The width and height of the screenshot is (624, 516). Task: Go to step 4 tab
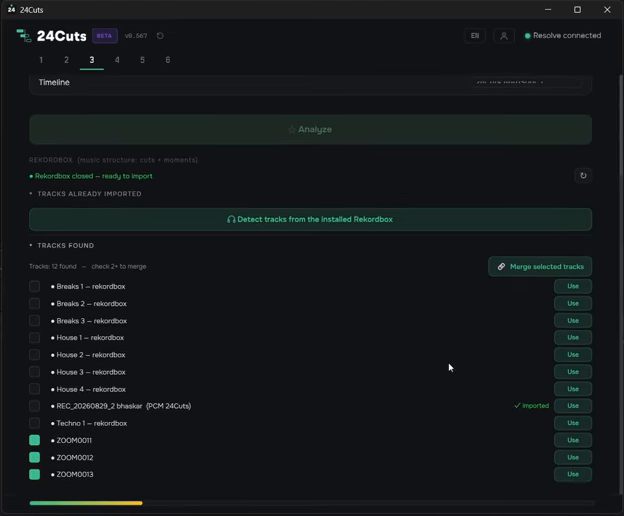pos(117,60)
